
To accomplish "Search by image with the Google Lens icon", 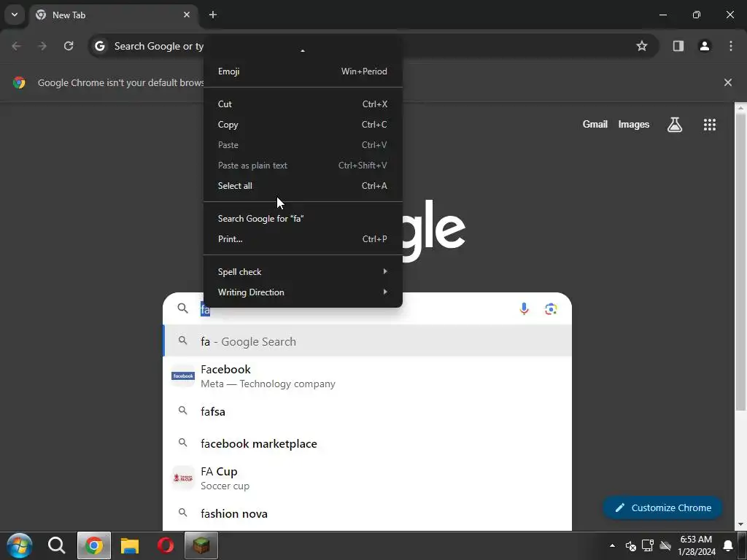I will [x=551, y=309].
